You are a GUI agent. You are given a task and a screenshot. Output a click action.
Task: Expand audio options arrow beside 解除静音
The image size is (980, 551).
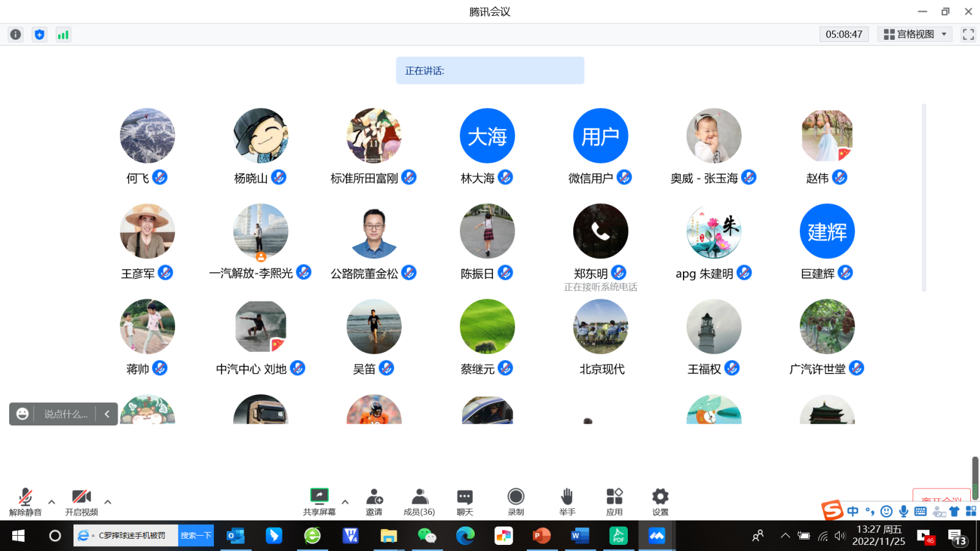(x=51, y=502)
